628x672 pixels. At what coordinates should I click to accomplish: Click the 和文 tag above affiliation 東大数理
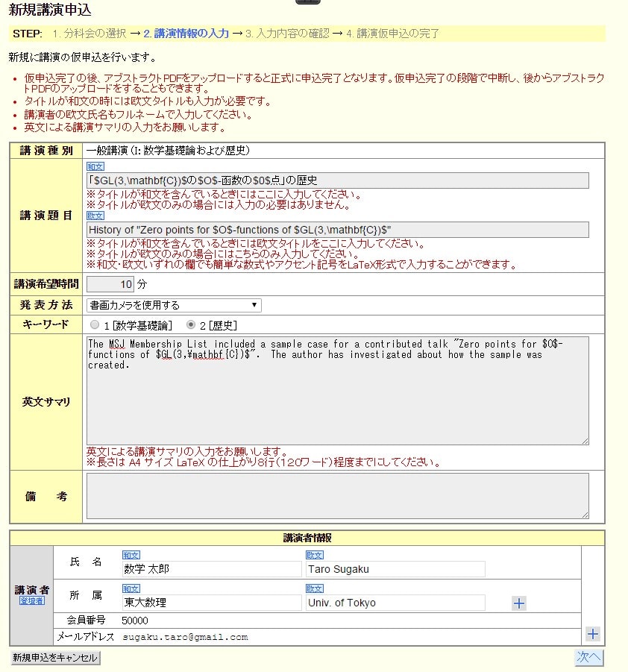[x=131, y=588]
